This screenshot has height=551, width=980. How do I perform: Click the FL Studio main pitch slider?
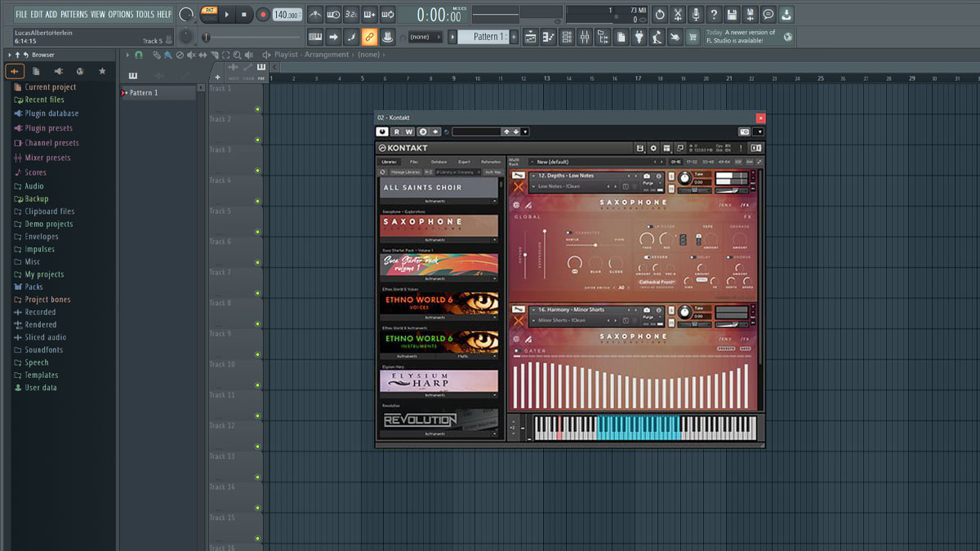186,37
